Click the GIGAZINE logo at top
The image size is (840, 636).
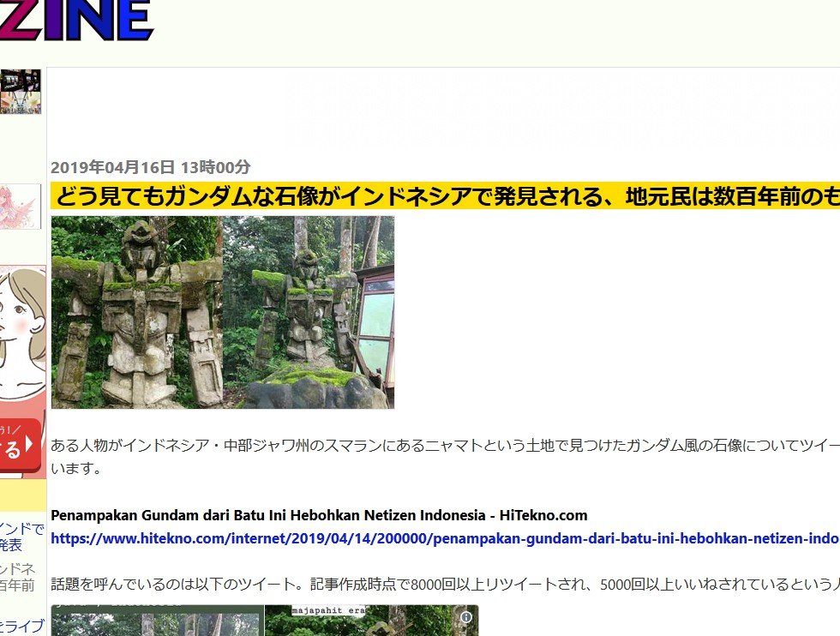[76, 20]
